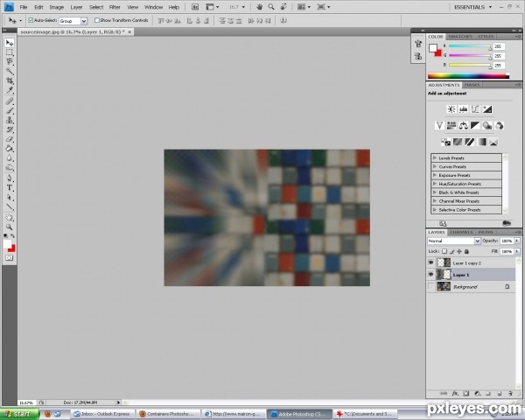
Task: Show the Background layer visibility
Action: (x=430, y=287)
